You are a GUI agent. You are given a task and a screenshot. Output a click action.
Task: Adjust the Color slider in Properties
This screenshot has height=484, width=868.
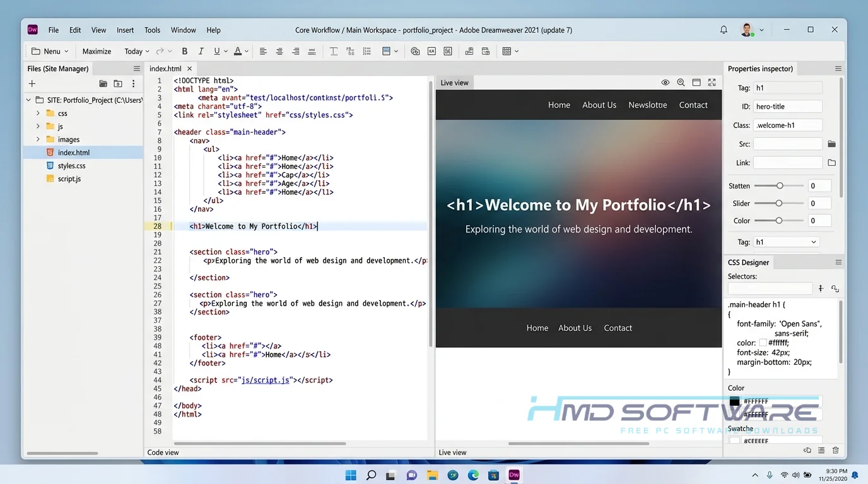(779, 221)
